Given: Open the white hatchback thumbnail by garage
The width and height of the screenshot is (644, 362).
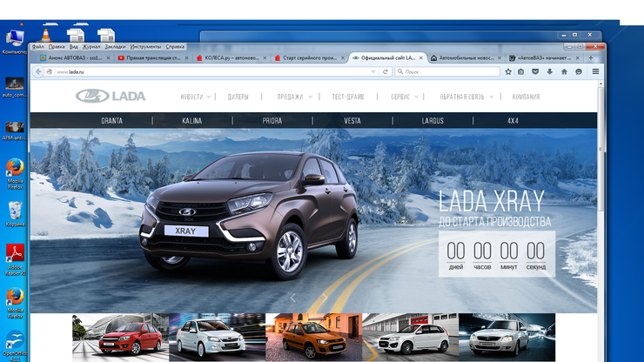Looking at the screenshot, I should click(410, 338).
